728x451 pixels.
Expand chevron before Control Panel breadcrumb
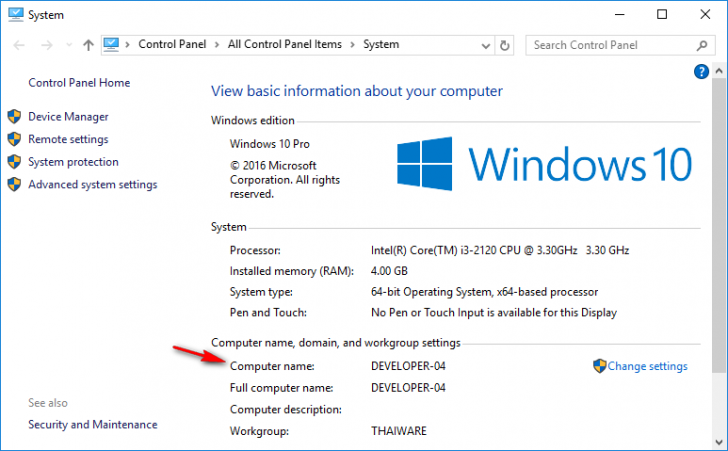click(127, 45)
